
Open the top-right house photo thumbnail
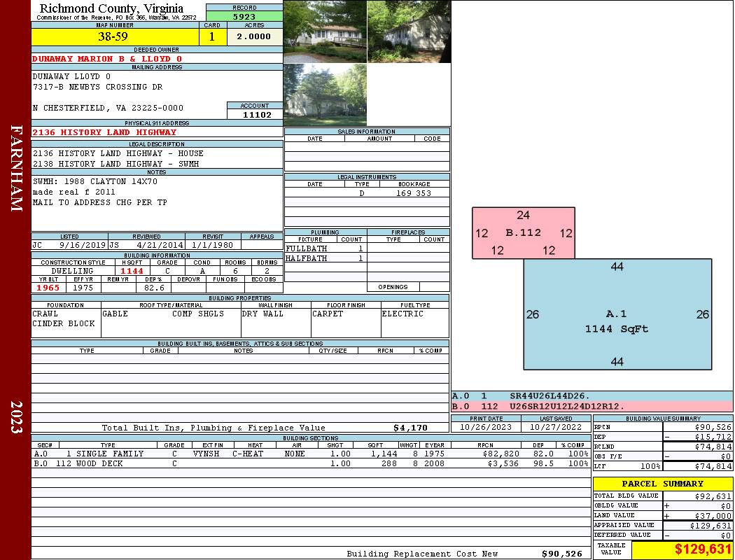pos(409,31)
